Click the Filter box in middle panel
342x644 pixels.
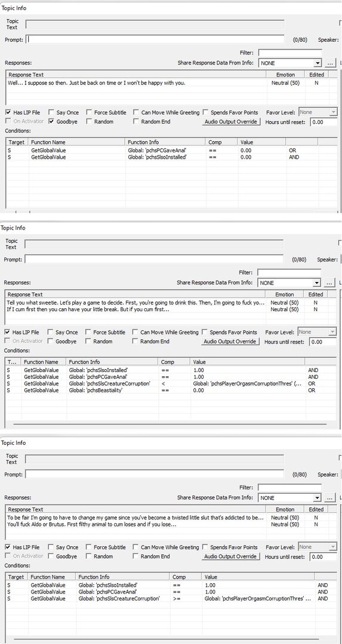tap(289, 273)
